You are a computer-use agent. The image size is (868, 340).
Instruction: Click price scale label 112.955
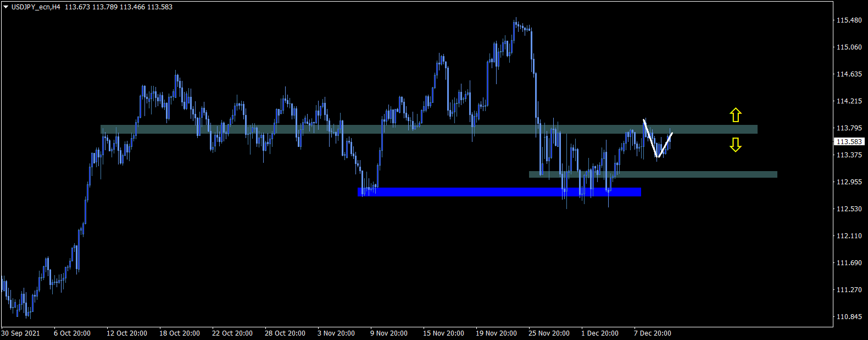point(849,182)
